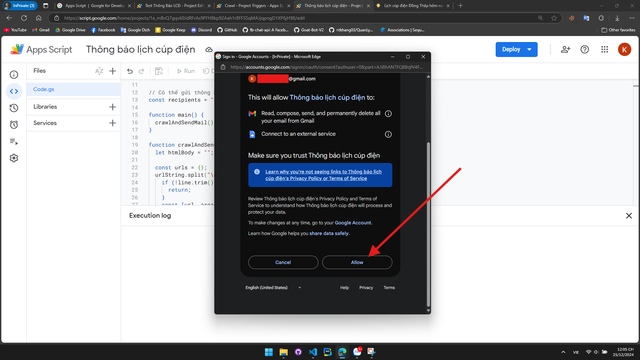The height and width of the screenshot is (360, 640).
Task: Open the Terms link in dialog footer
Action: (x=389, y=288)
